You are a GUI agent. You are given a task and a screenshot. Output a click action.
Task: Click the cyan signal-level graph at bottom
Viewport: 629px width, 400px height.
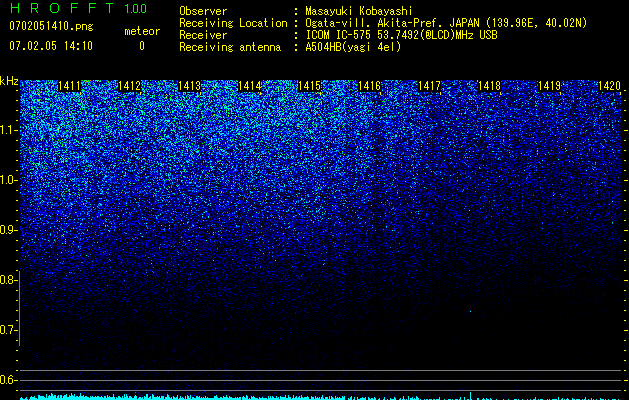click(321, 397)
